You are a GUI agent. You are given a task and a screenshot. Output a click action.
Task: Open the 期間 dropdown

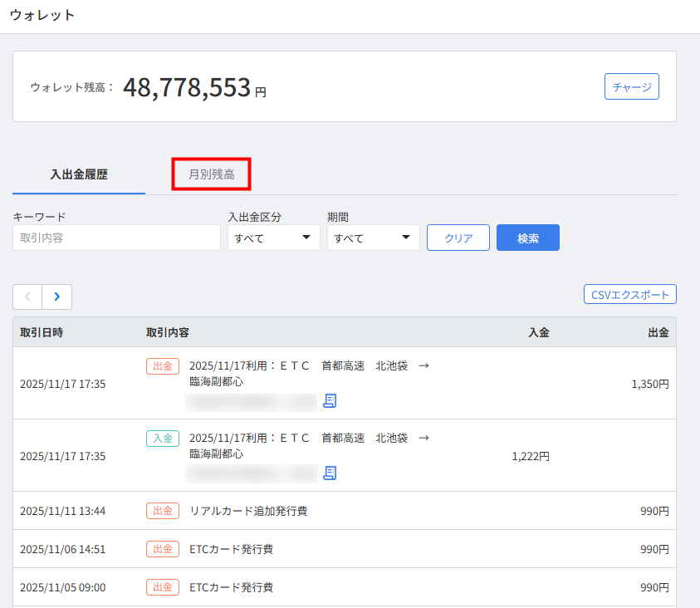(x=372, y=238)
